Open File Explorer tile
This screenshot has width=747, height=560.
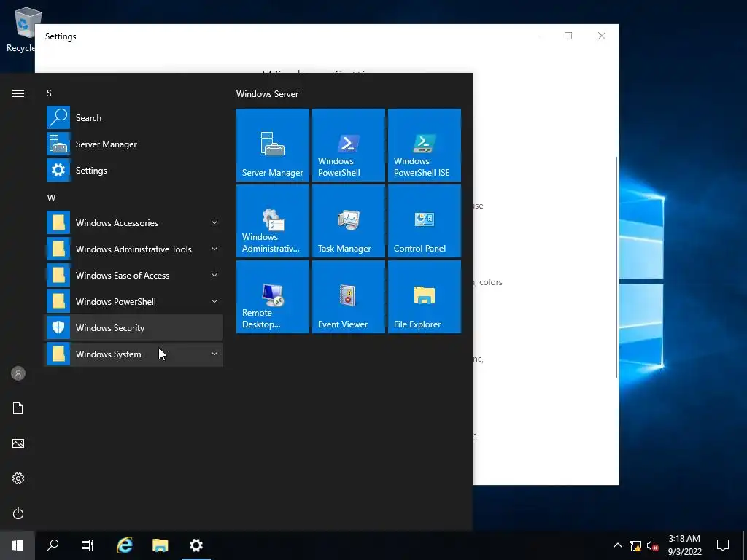pos(424,297)
